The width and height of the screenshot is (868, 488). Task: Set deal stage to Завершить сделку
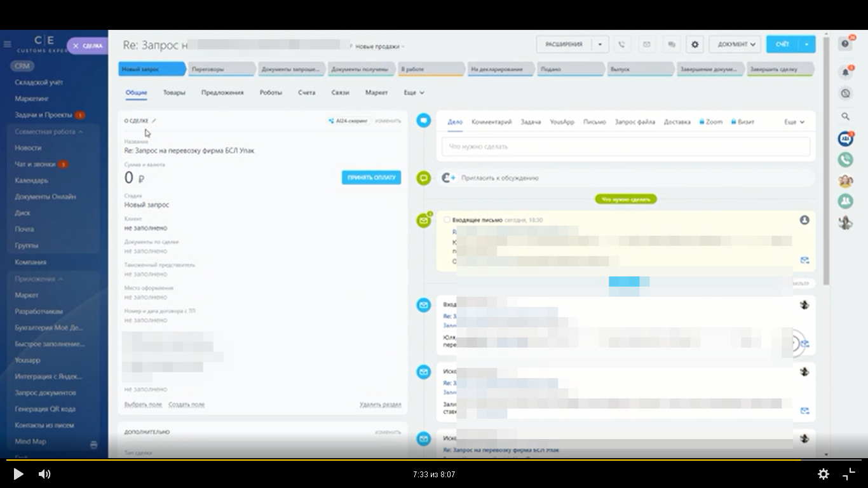780,69
